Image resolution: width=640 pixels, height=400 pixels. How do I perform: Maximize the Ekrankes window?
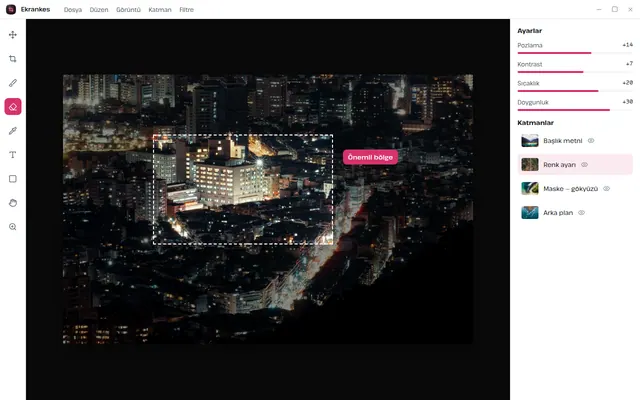coord(615,9)
